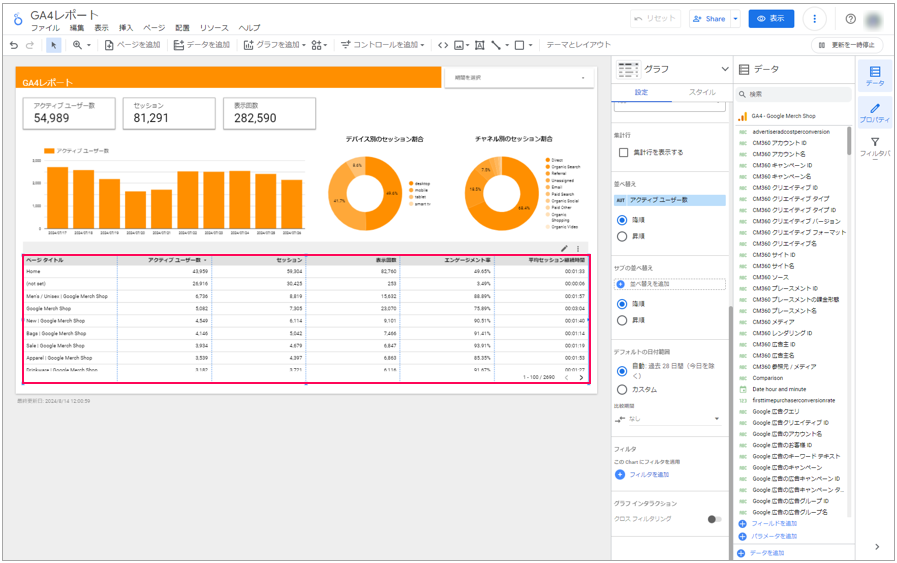Open the 挿入 menu
The width and height of the screenshot is (897, 563).
click(x=126, y=28)
